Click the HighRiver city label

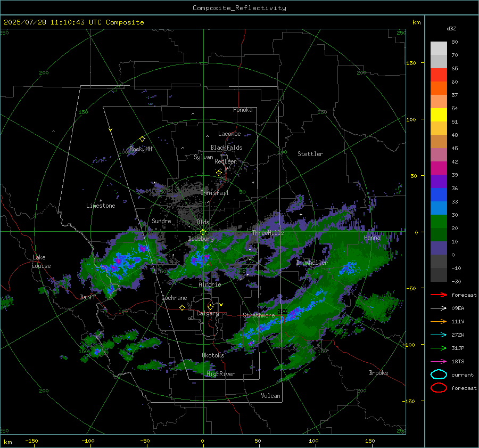click(x=221, y=374)
